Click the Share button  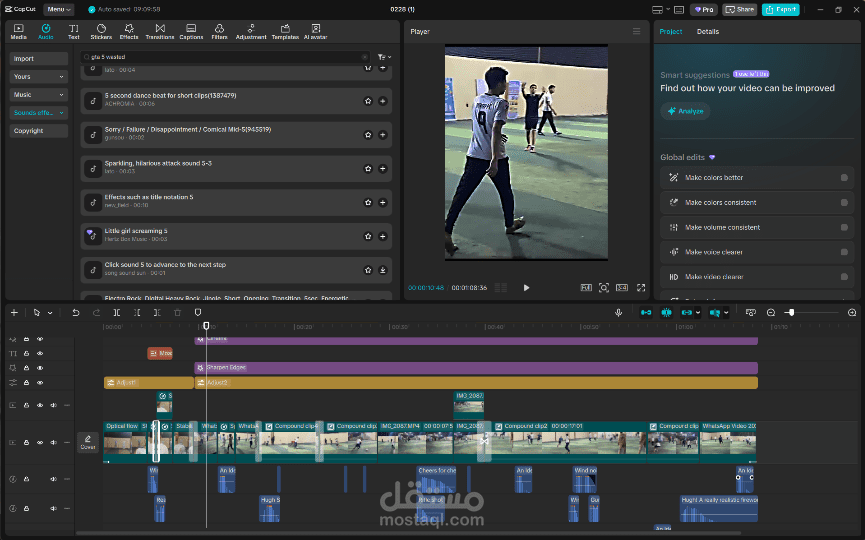pos(740,9)
